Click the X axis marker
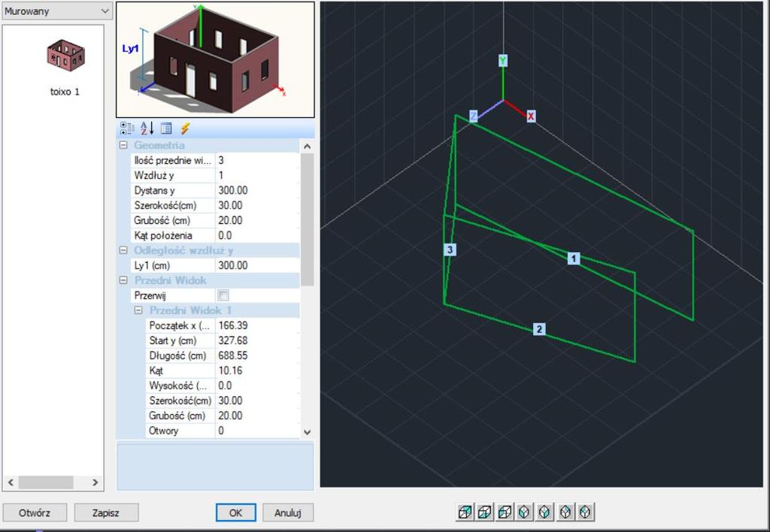This screenshot has height=532, width=770. point(531,116)
